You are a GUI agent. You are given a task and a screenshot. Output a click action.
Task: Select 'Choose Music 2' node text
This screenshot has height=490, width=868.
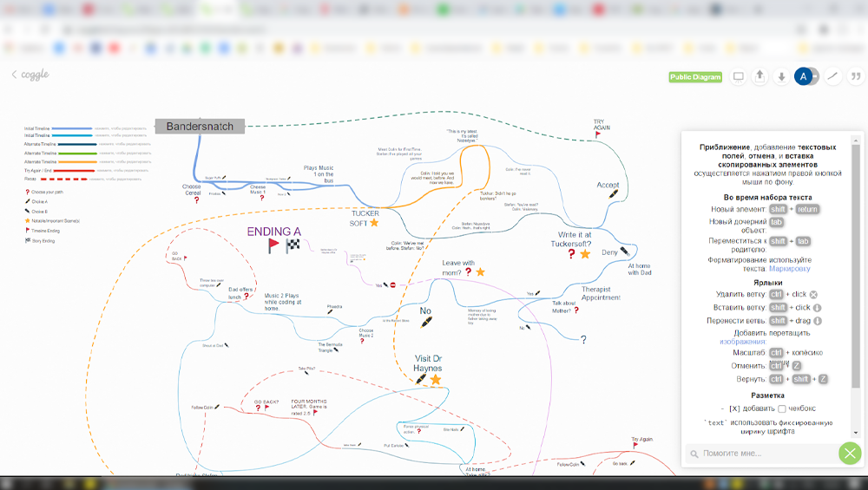tap(366, 333)
